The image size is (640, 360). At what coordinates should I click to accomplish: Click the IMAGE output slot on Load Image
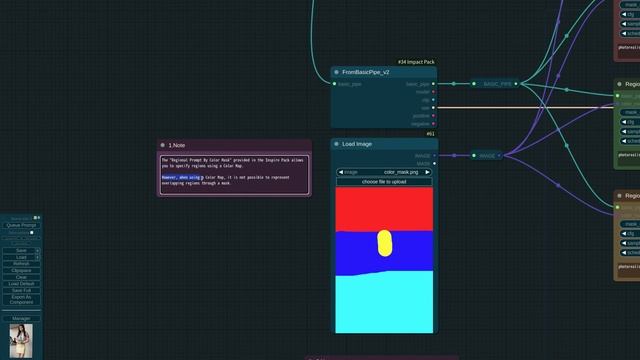pos(434,156)
